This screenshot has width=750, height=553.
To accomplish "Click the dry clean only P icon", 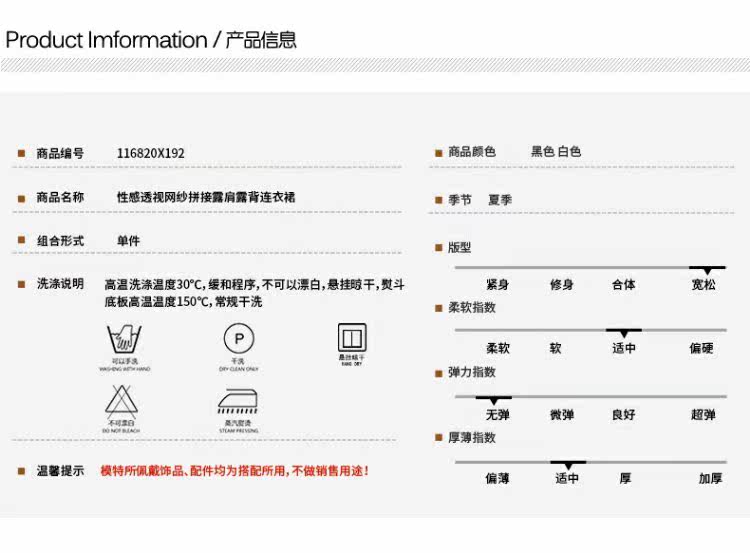I will coord(239,338).
